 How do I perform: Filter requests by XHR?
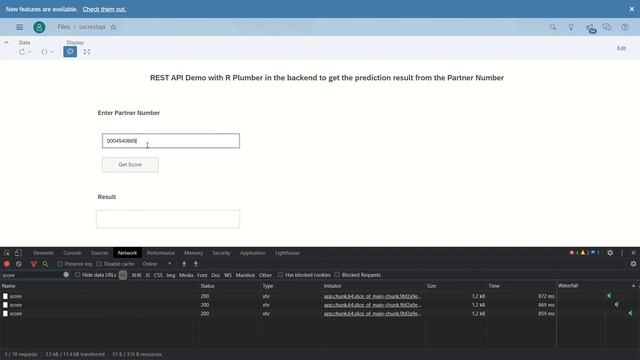tap(136, 275)
